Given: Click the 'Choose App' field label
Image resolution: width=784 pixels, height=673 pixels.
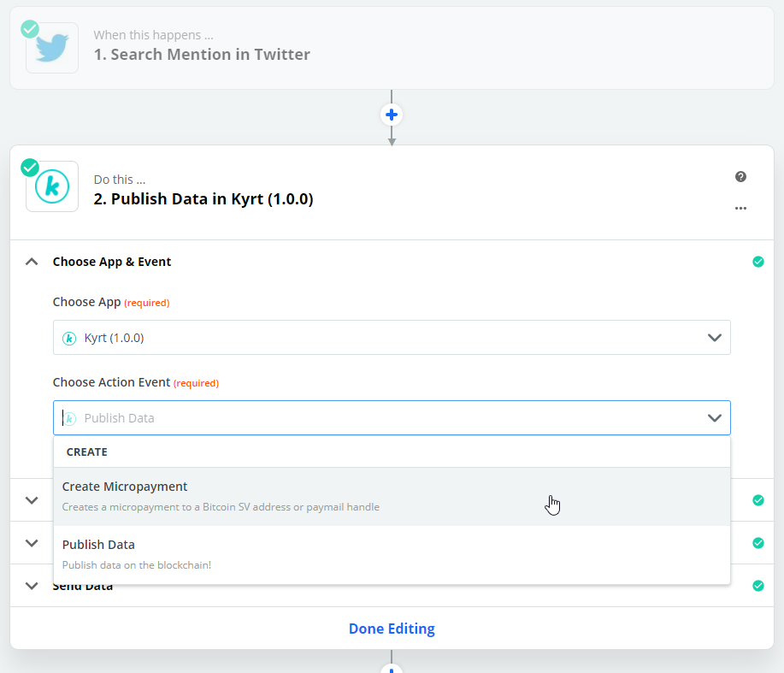Looking at the screenshot, I should [x=87, y=302].
